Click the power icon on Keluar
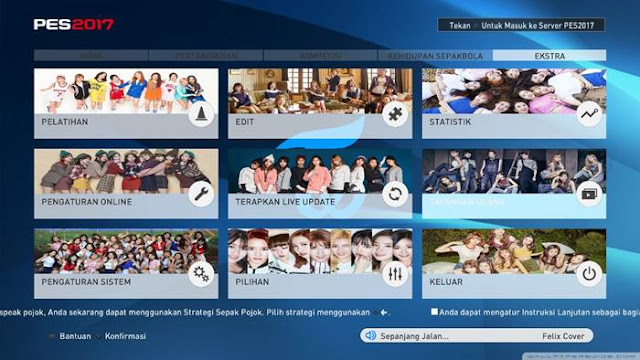This screenshot has width=640, height=360. click(589, 274)
